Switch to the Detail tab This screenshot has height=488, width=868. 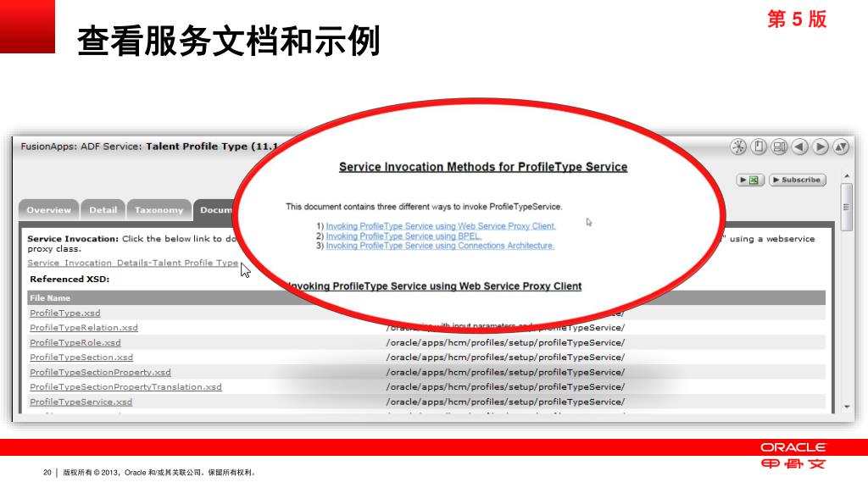[x=103, y=210]
